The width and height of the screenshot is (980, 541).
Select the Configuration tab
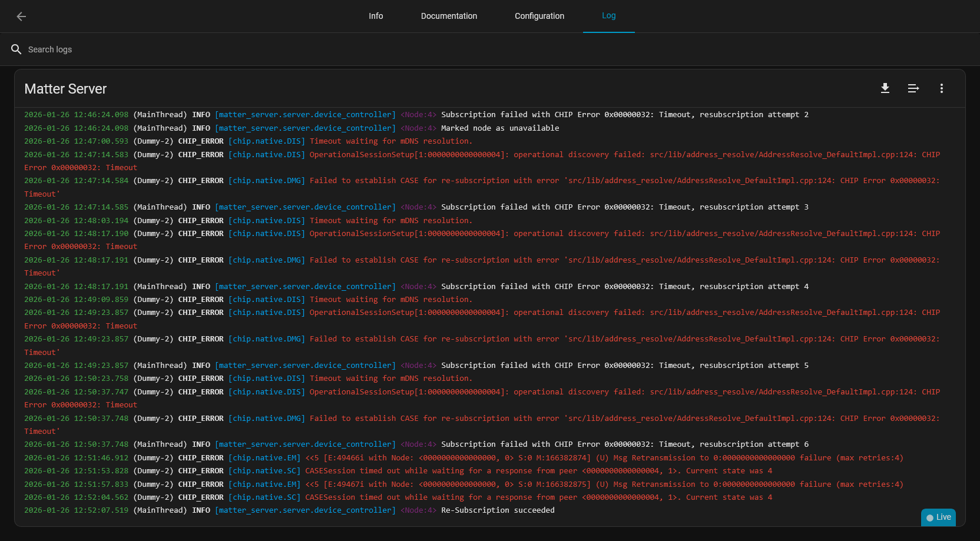pyautogui.click(x=539, y=16)
